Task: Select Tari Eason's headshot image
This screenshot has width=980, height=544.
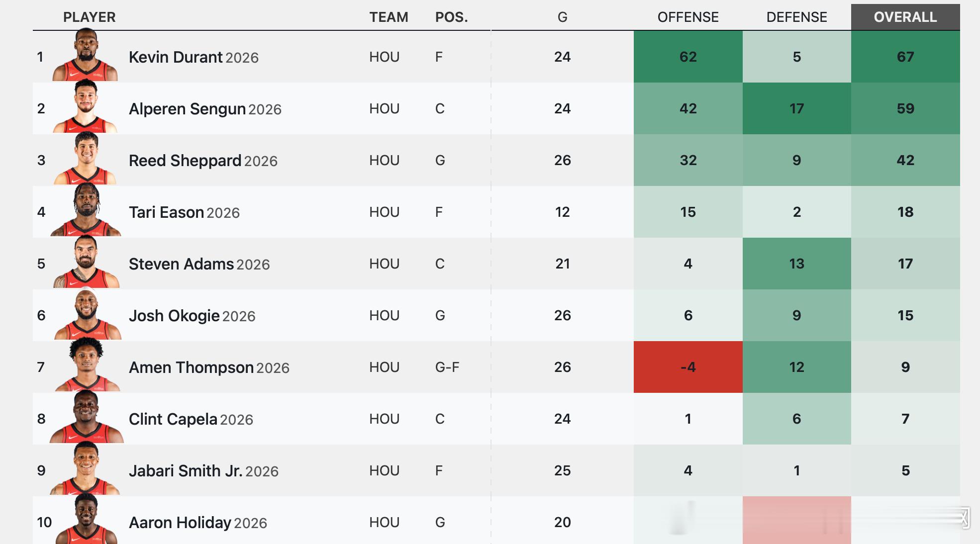Action: (86, 211)
